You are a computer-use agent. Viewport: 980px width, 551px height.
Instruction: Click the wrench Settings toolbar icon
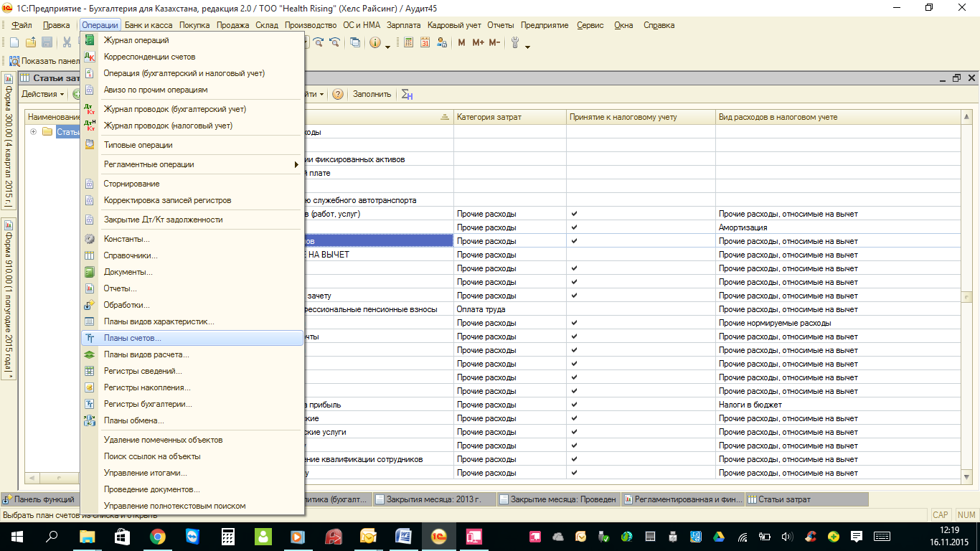pos(515,42)
